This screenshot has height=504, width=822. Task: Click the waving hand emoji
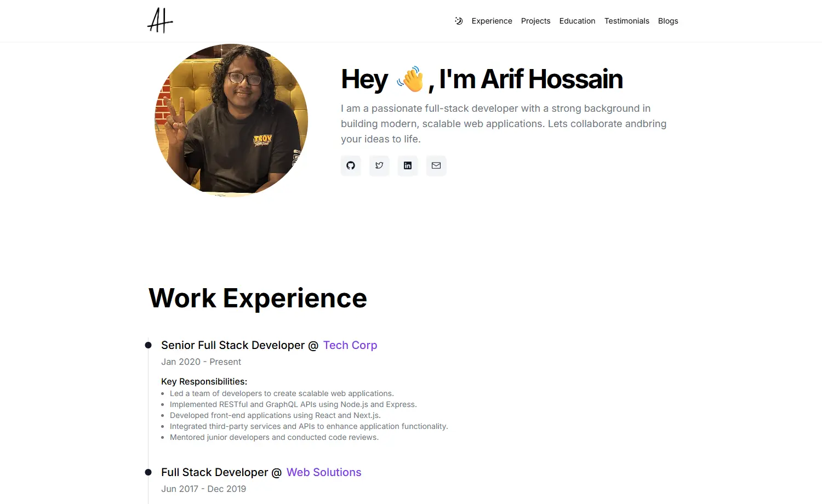(x=411, y=79)
